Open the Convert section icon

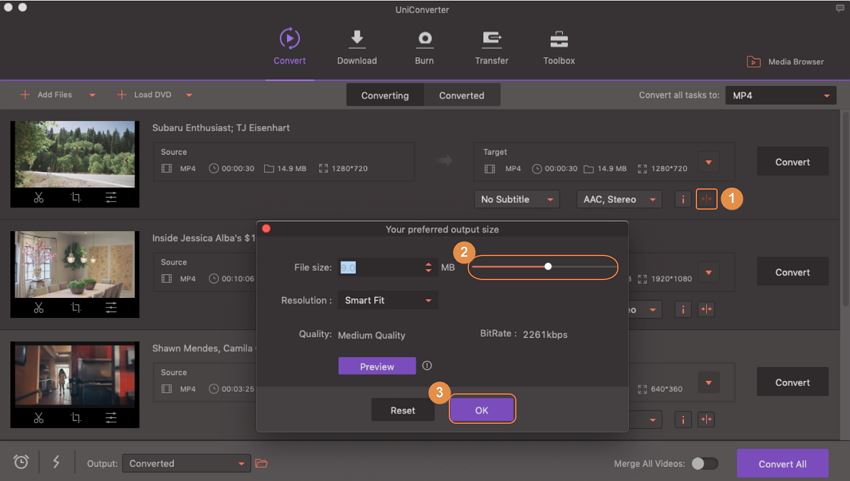[289, 39]
